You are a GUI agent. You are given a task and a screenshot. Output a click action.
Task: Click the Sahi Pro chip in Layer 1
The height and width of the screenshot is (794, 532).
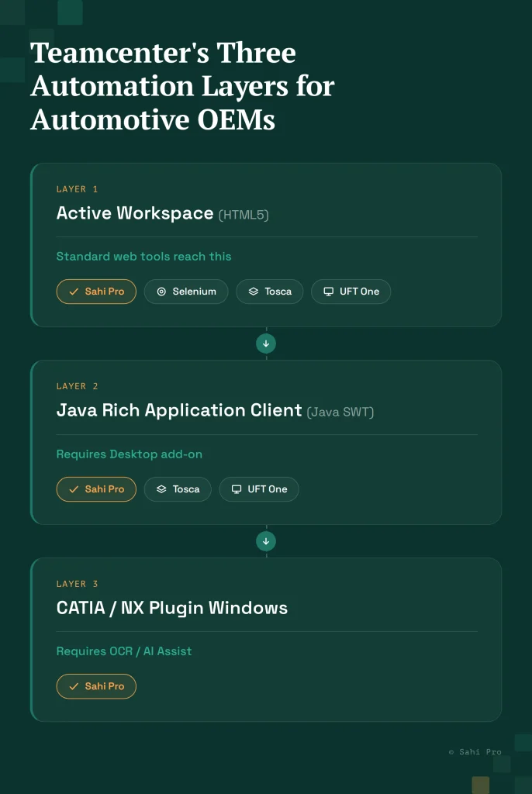pyautogui.click(x=96, y=292)
